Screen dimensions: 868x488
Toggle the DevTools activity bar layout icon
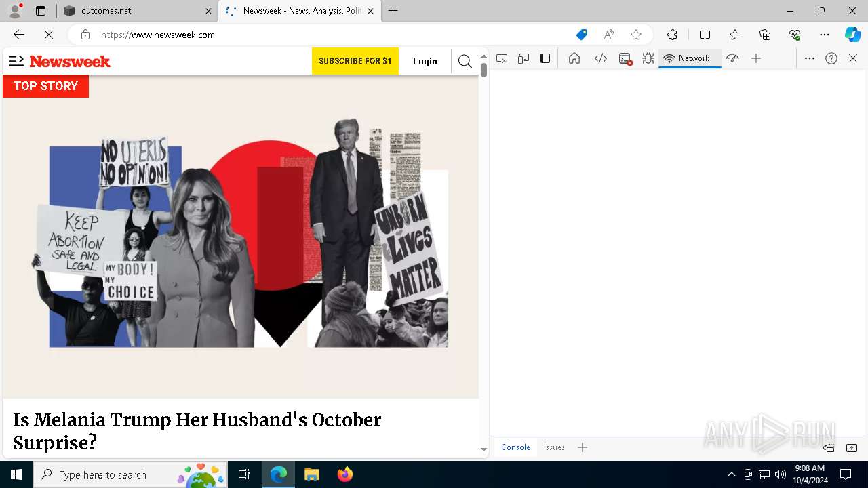pyautogui.click(x=545, y=58)
